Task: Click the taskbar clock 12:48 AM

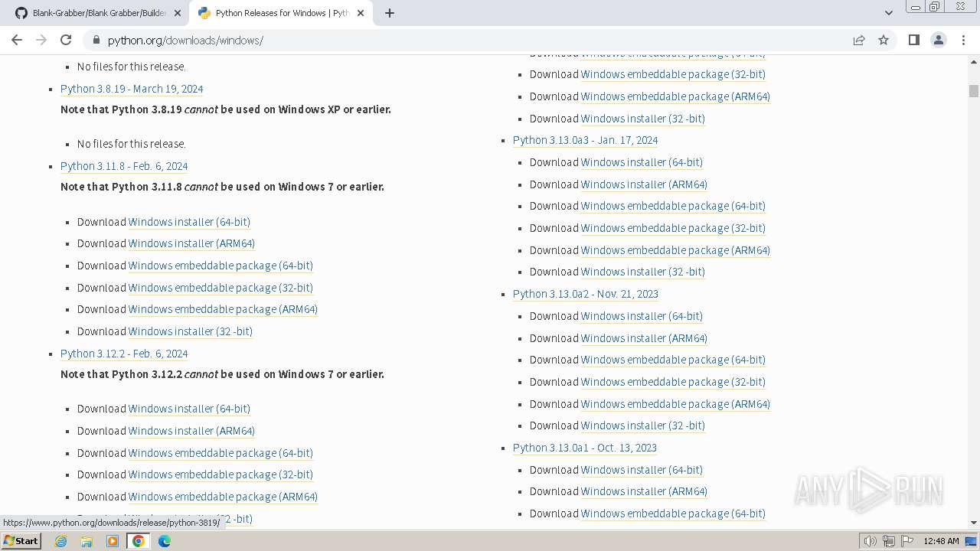Action: tap(941, 541)
